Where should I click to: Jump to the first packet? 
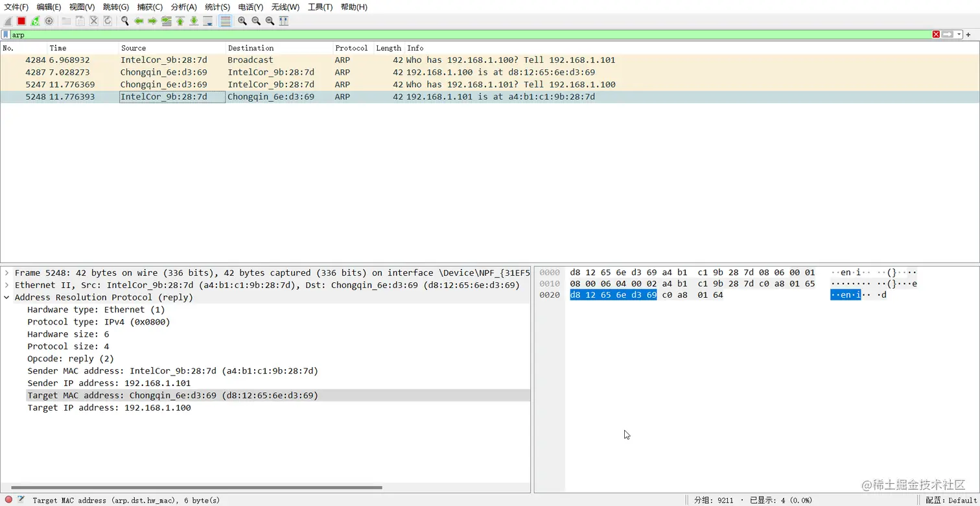click(x=180, y=21)
